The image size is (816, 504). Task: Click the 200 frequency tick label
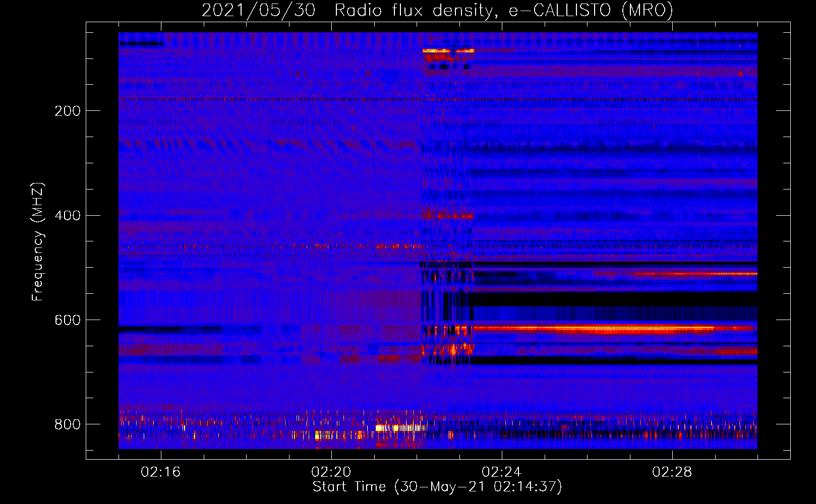(x=68, y=111)
